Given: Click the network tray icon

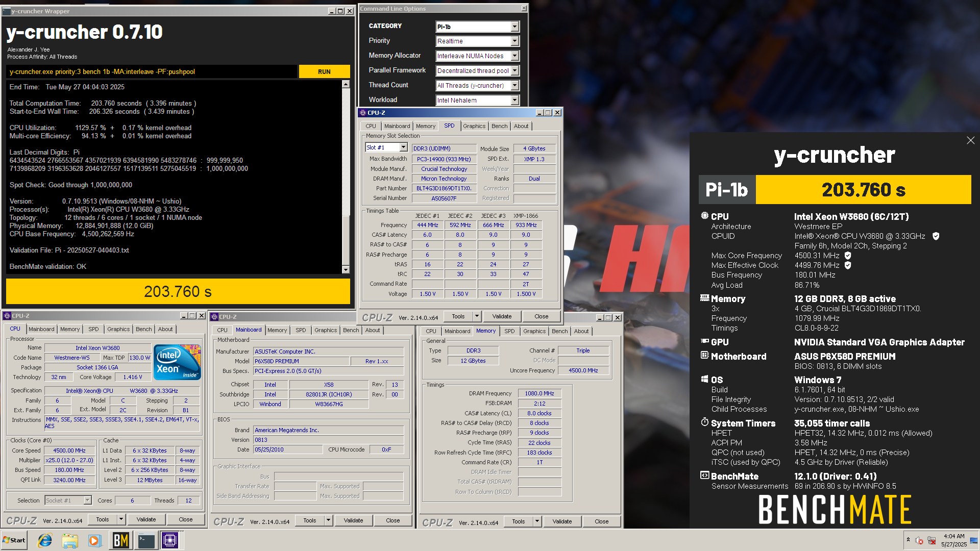Looking at the screenshot, I should click(932, 540).
